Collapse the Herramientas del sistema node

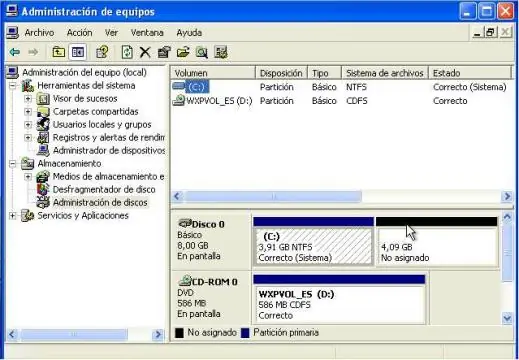[13, 86]
